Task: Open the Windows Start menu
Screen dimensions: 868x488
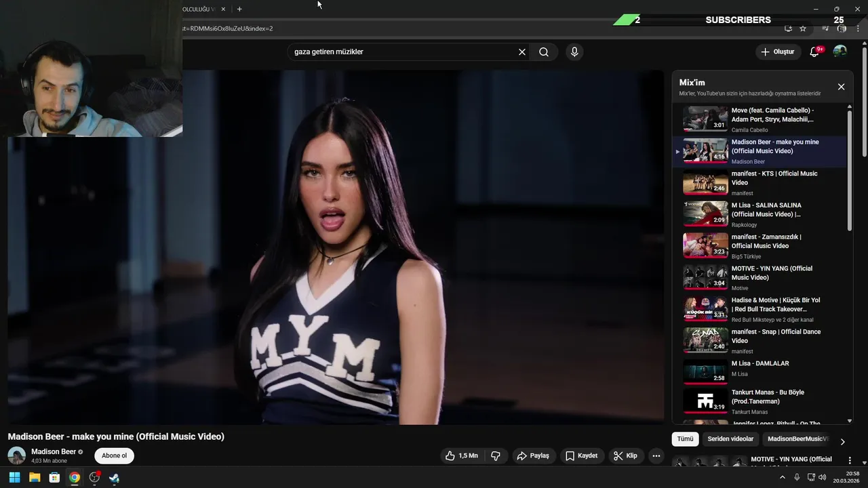Action: pyautogui.click(x=14, y=477)
